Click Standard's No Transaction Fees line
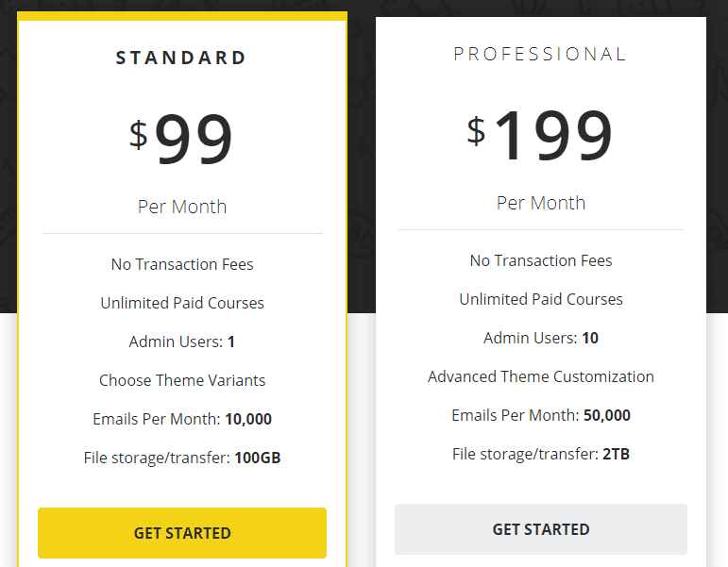 pyautogui.click(x=182, y=264)
